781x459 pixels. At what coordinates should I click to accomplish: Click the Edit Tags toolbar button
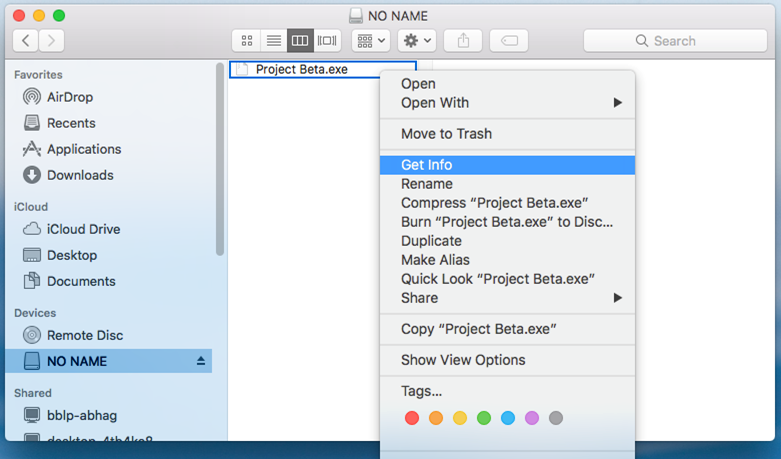click(509, 41)
